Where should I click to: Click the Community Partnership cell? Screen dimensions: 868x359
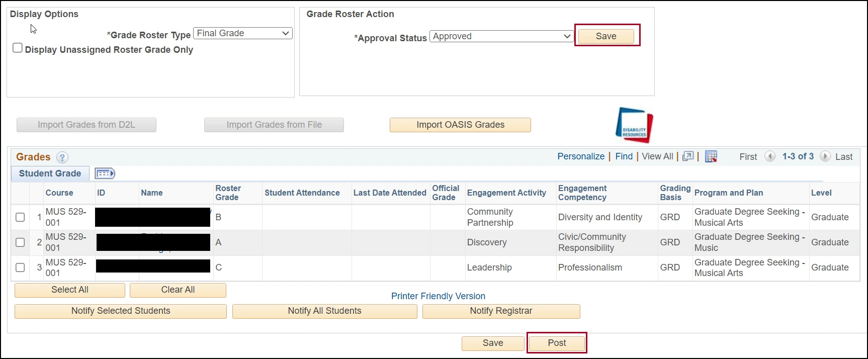coord(490,217)
